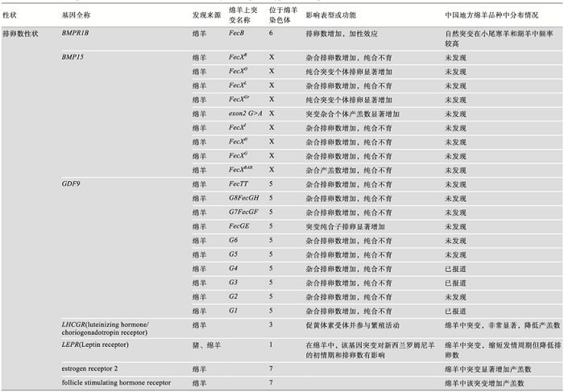Click the 基因全称 column header
This screenshot has width=564, height=392.
click(76, 15)
